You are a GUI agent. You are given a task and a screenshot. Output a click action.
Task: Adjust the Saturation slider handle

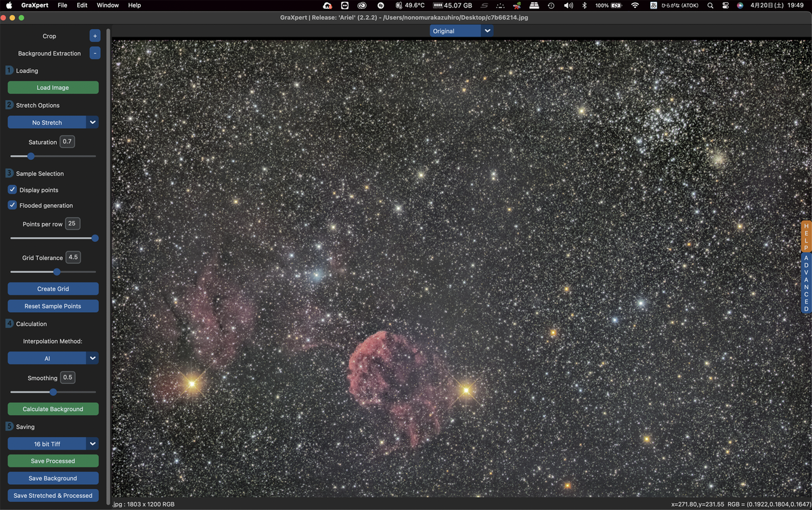tap(30, 156)
